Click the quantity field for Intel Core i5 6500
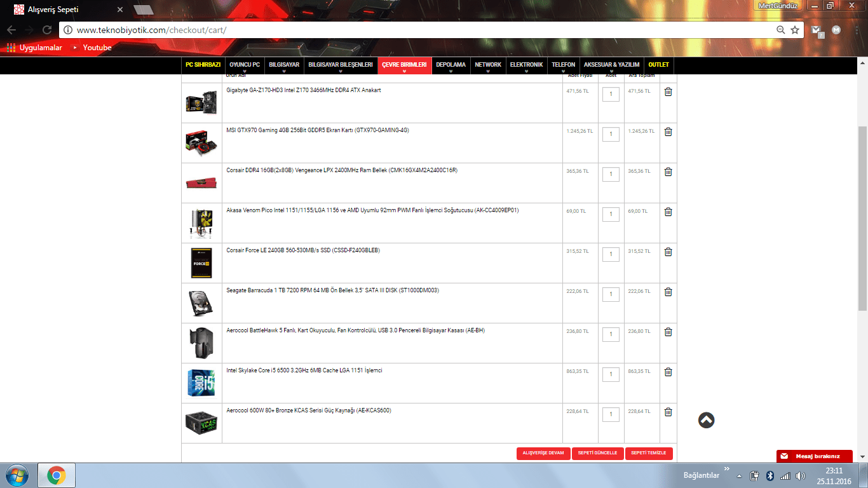Screen dimensions: 868x488 coord(611,374)
